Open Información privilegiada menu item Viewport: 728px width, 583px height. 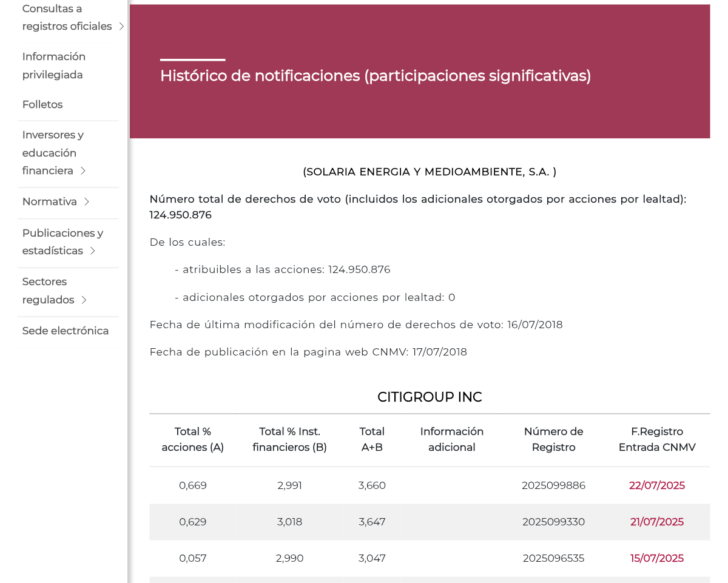(x=54, y=66)
